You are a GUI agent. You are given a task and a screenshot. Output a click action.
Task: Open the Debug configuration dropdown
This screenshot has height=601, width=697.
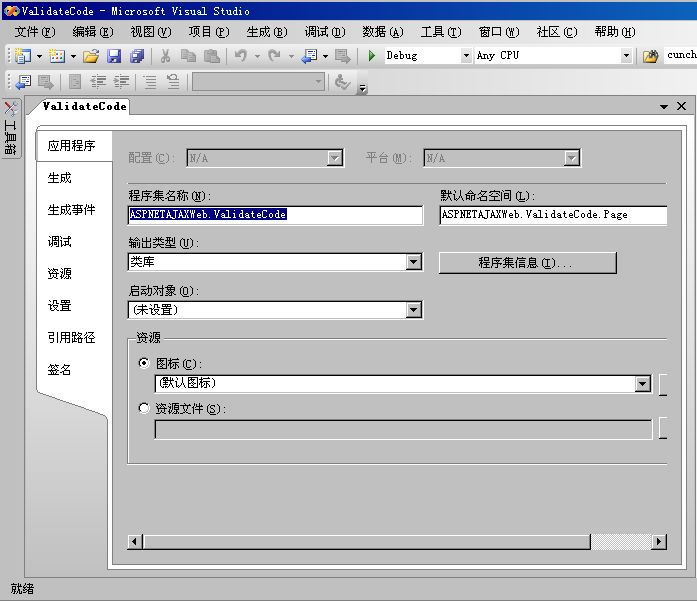[x=466, y=56]
